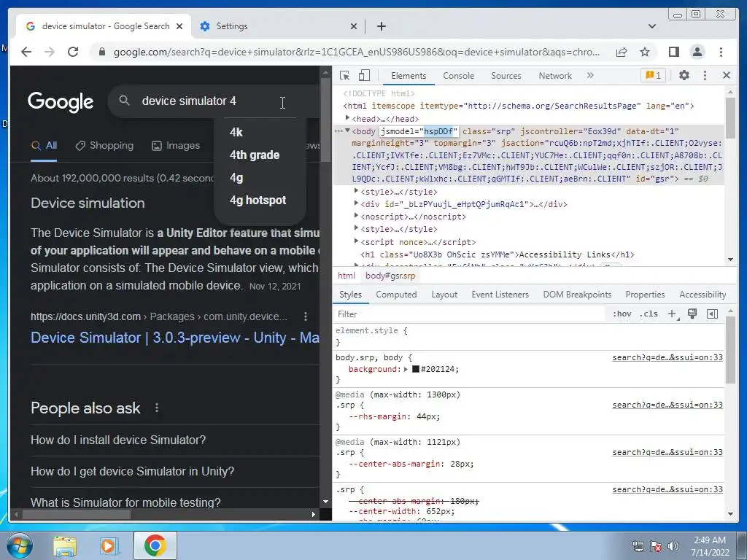Viewport: 747px width, 560px height.
Task: Open the issues warning badge
Action: point(653,75)
